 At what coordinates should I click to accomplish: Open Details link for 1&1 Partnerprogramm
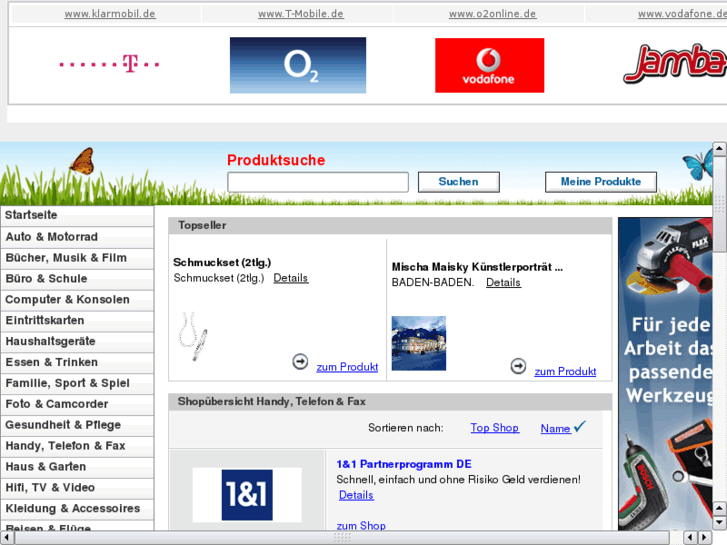point(356,495)
